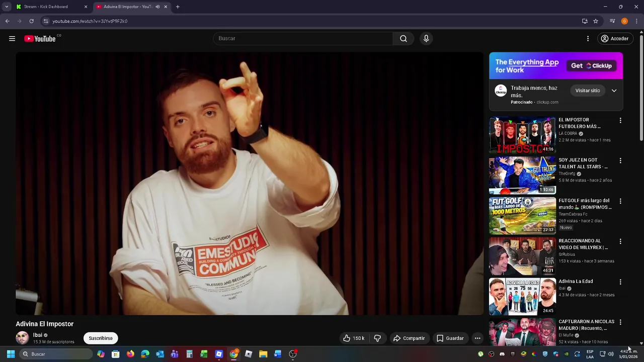Open media controls icon in Chrome toolbar

[612, 21]
